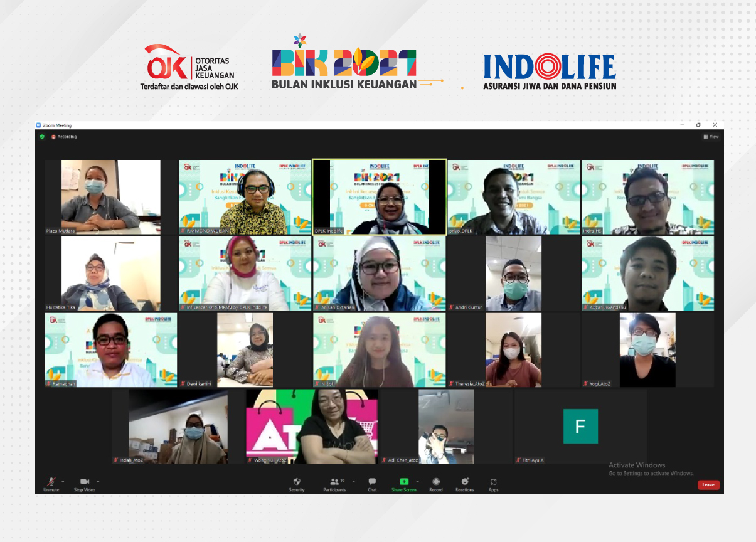
Task: Expand audio options arrow beside Unmute
Action: (63, 482)
